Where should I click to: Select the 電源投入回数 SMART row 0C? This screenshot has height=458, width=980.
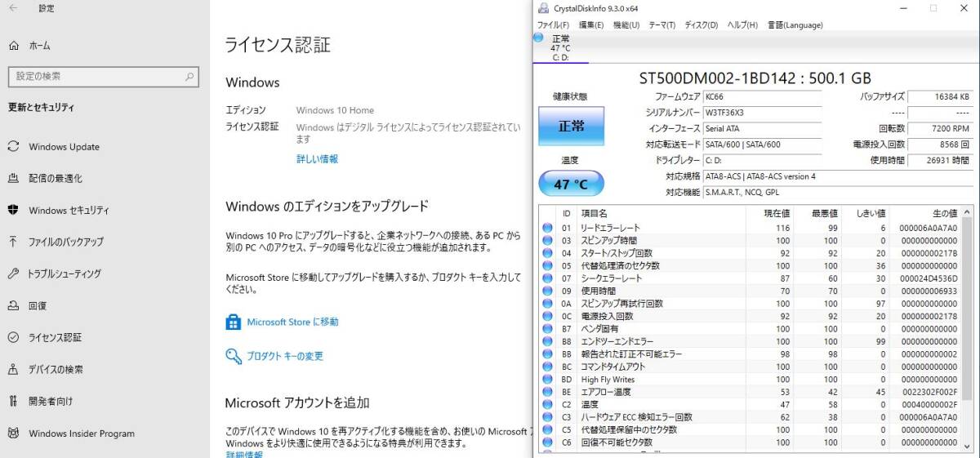750,316
